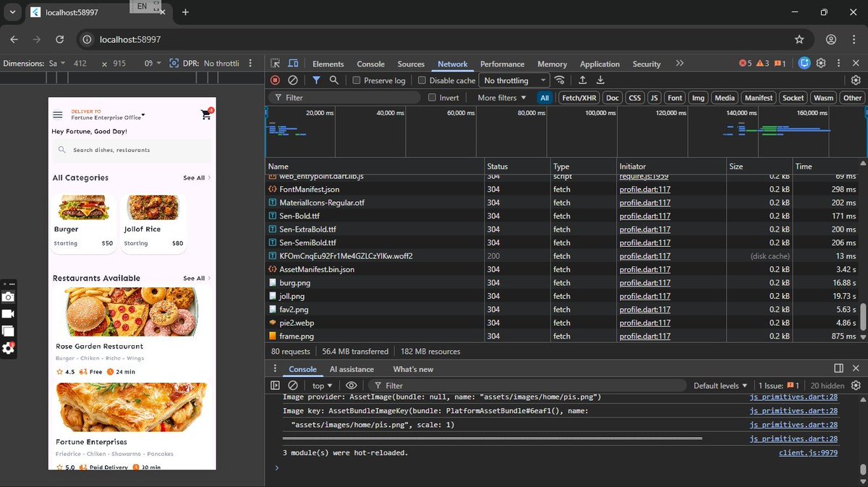Open a new browser tab
This screenshot has width=868, height=487.
(x=185, y=12)
